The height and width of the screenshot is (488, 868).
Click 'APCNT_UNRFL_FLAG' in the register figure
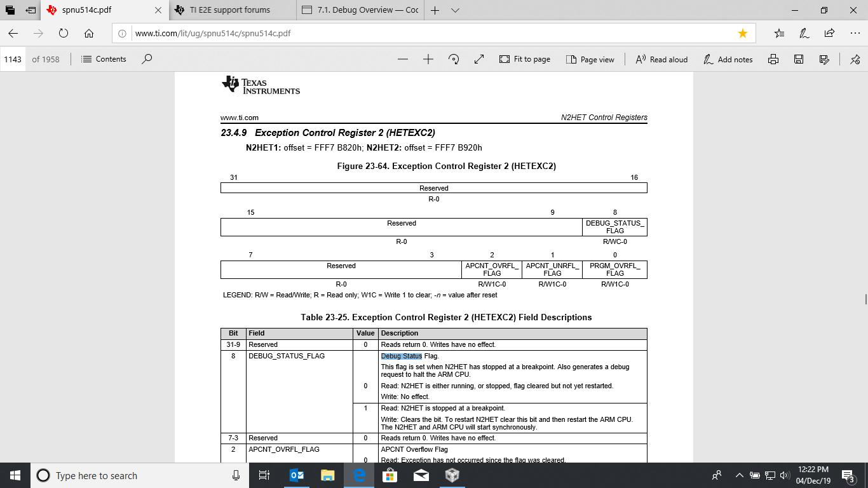click(553, 269)
